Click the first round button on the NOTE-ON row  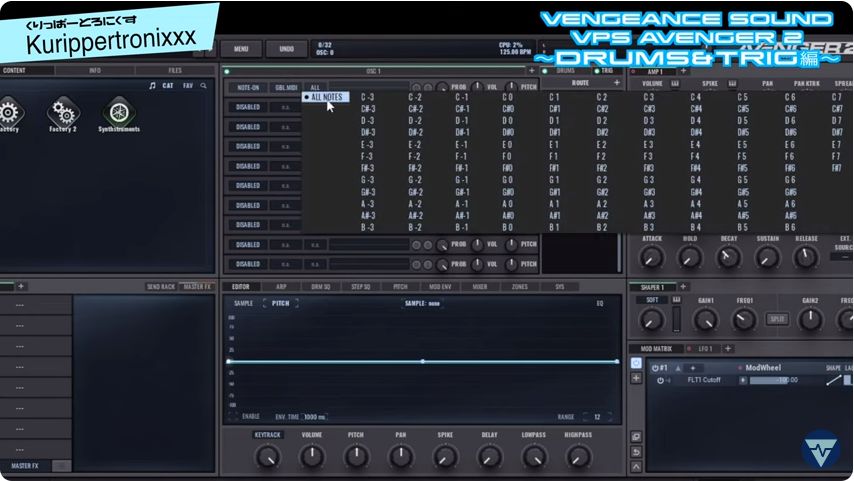pyautogui.click(x=416, y=88)
